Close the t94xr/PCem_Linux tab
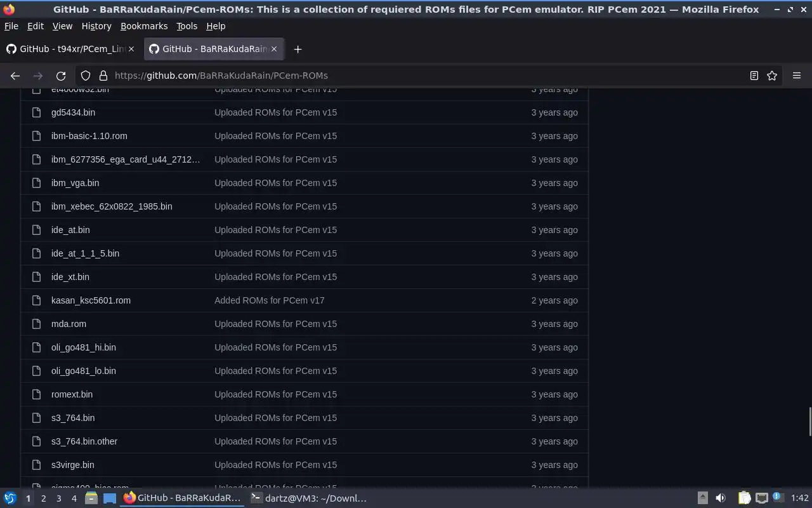Screen dimensions: 812x508 pos(132,49)
